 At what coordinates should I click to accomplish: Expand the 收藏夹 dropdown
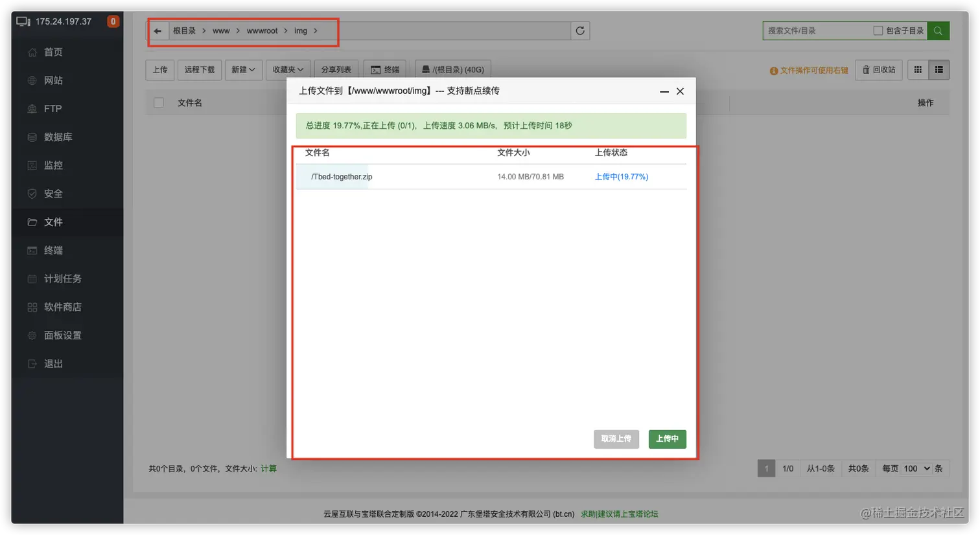point(288,69)
